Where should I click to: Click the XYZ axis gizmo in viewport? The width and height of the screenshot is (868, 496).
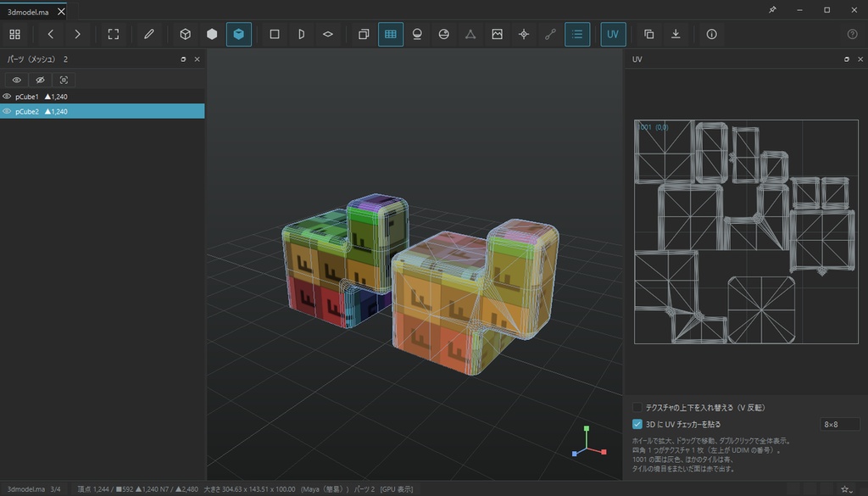pyautogui.click(x=588, y=443)
